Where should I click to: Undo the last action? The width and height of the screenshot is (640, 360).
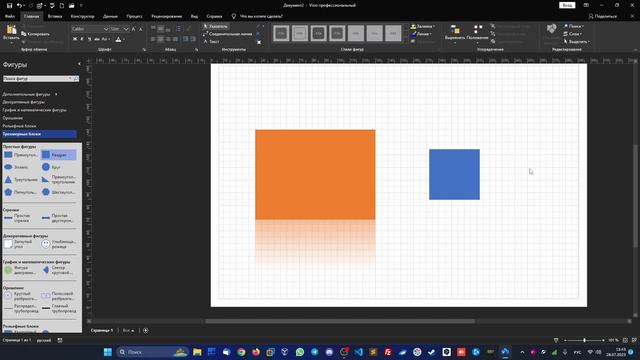point(19,6)
